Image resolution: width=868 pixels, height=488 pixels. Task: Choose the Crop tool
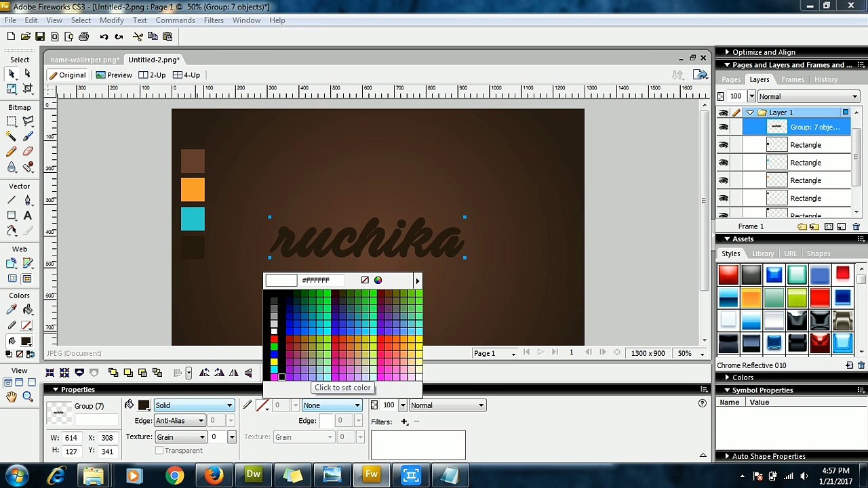27,88
